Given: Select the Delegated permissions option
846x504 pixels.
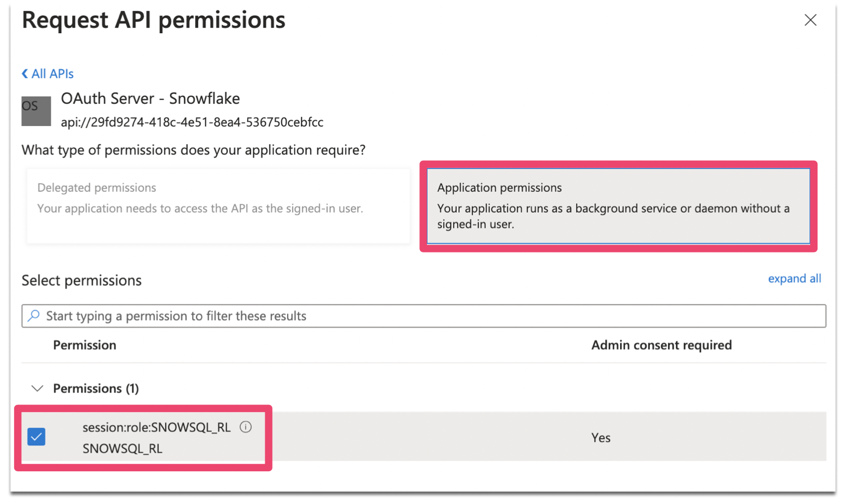Looking at the screenshot, I should pos(218,206).
